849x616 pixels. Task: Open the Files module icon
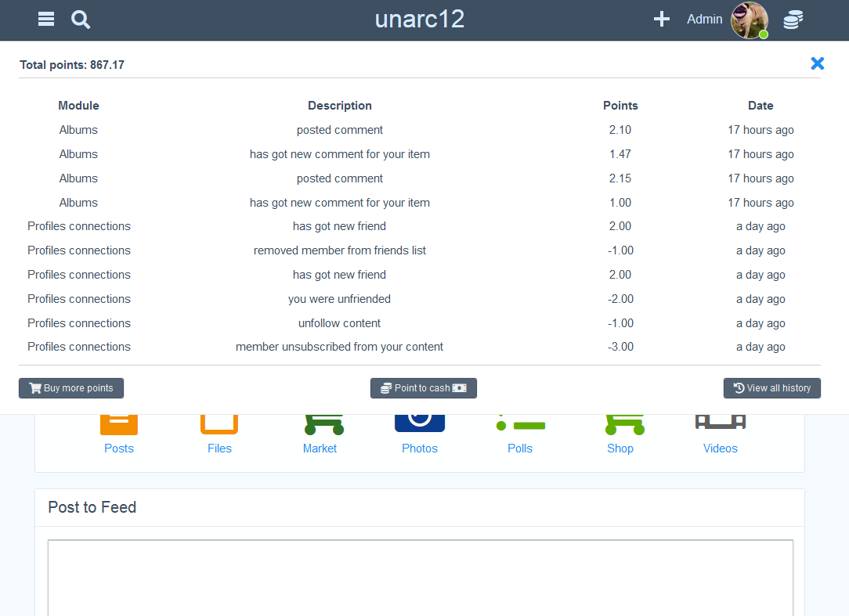tap(219, 424)
